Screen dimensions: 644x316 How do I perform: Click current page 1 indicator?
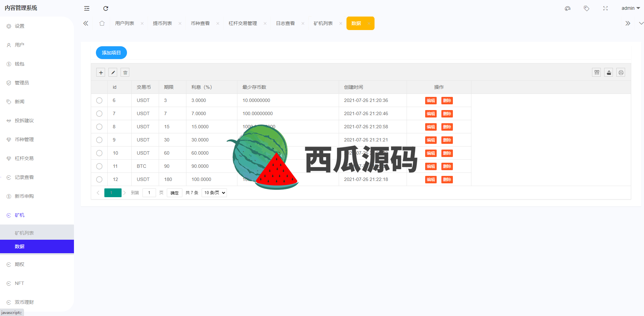tap(113, 193)
